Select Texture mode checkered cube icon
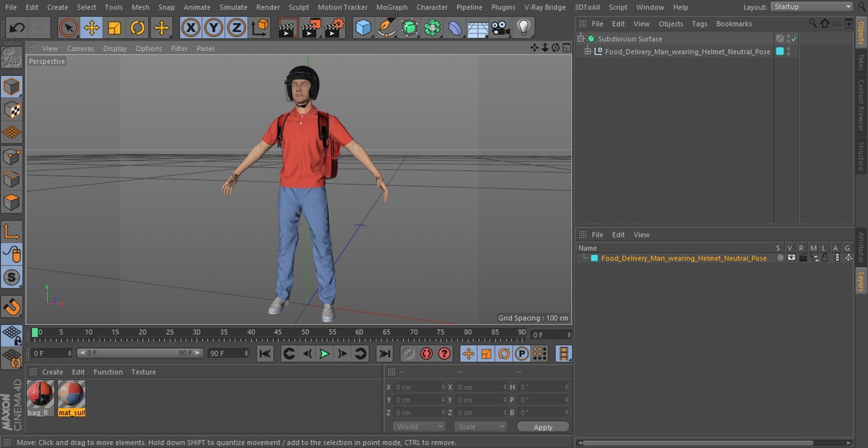Screen dimensions: 868x448 click(x=12, y=110)
